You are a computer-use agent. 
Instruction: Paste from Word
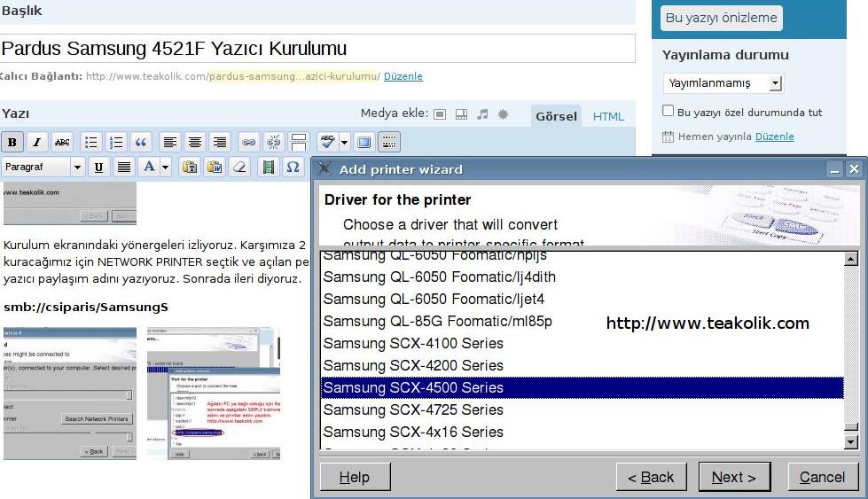215,167
